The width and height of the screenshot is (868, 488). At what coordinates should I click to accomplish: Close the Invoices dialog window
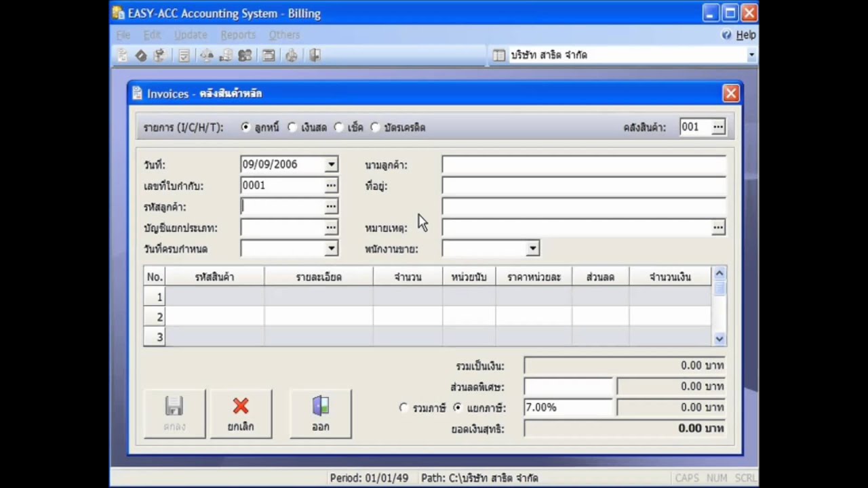[730, 94]
